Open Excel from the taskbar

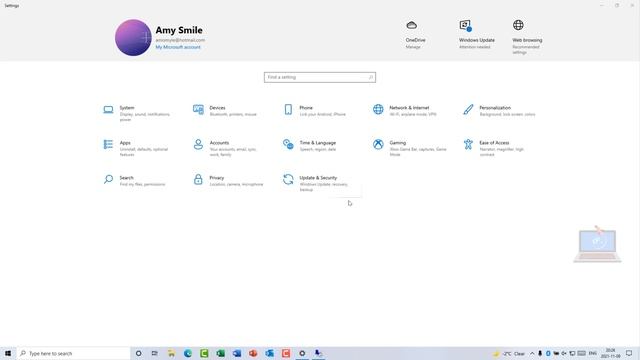tap(220, 353)
